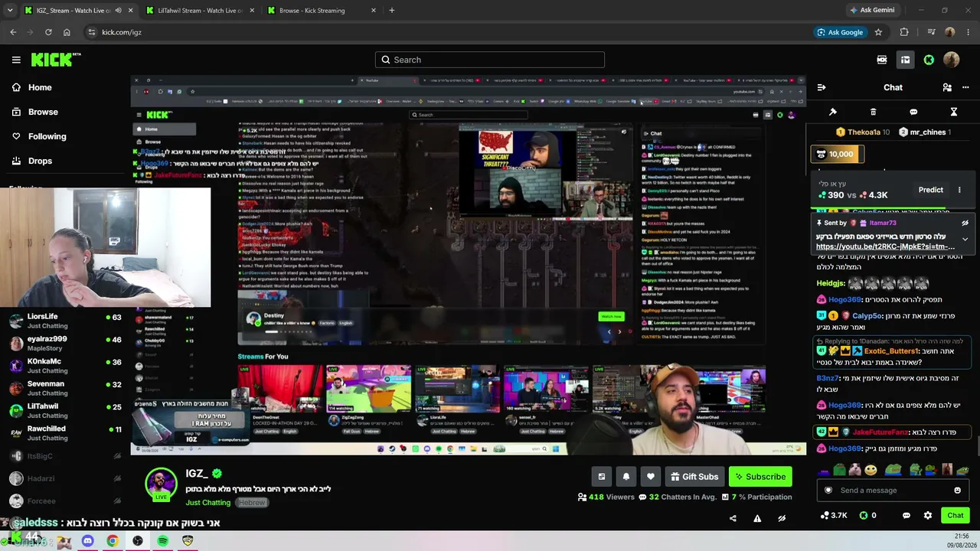The image size is (980, 551).
Task: Open Discord from the taskbar
Action: [x=87, y=541]
